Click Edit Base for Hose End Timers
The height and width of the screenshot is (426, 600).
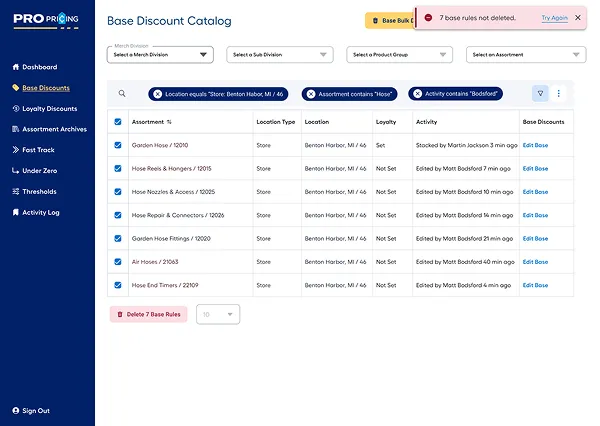(x=535, y=285)
